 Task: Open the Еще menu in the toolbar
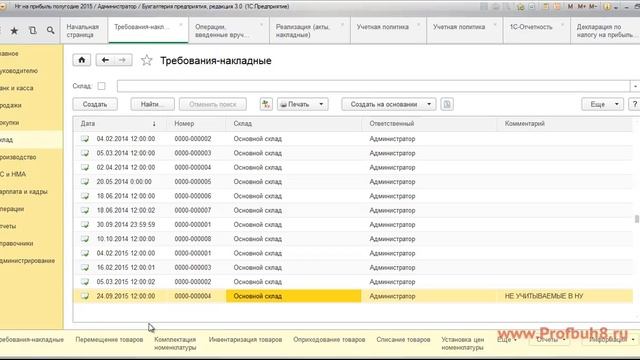coord(602,104)
